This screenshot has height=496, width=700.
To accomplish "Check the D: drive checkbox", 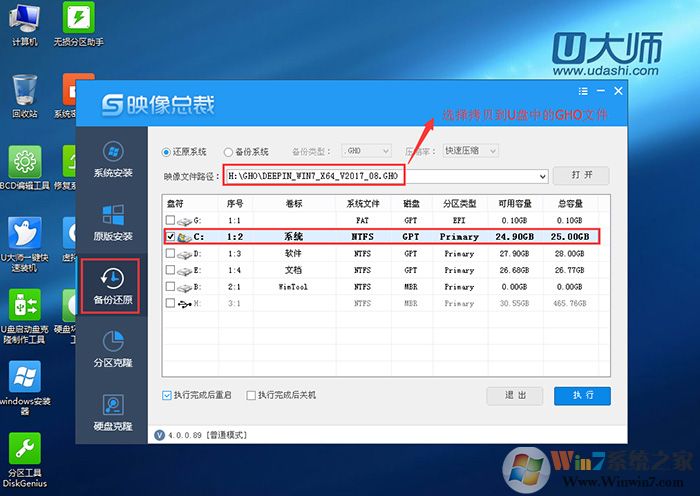I will [x=169, y=253].
